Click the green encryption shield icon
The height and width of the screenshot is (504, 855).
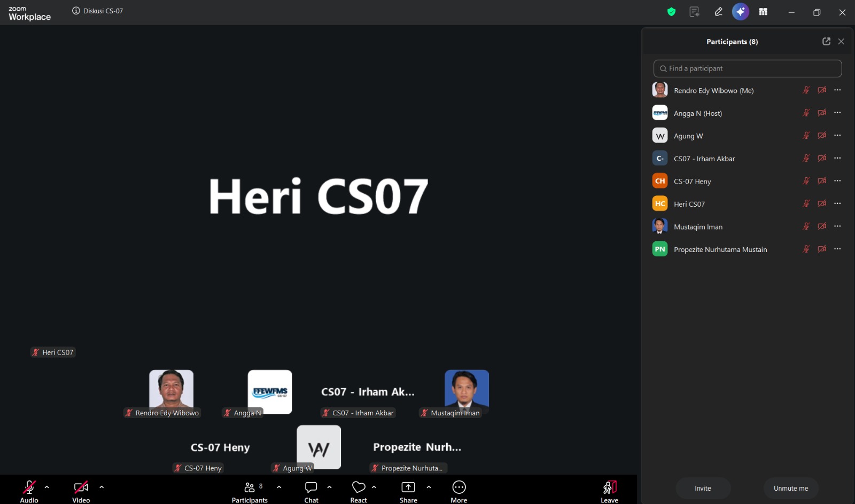[671, 12]
